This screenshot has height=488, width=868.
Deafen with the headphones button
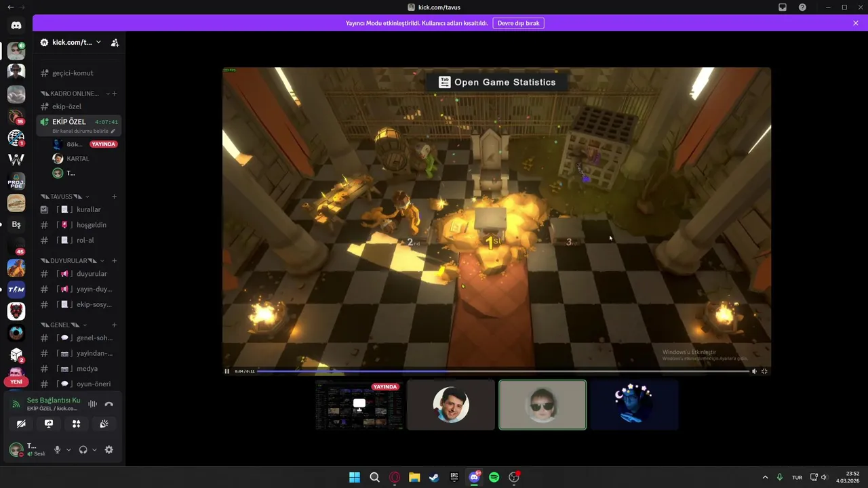(83, 449)
